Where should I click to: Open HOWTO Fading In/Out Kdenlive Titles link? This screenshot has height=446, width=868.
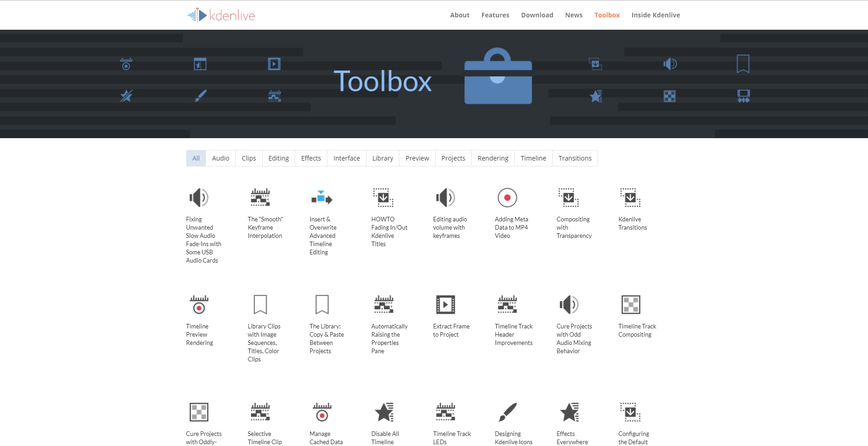[389, 231]
